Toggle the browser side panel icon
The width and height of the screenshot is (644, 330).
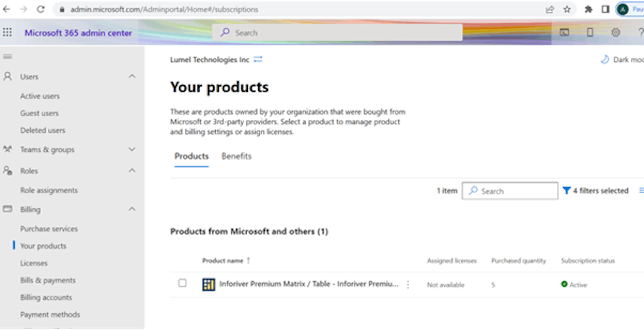pos(605,9)
